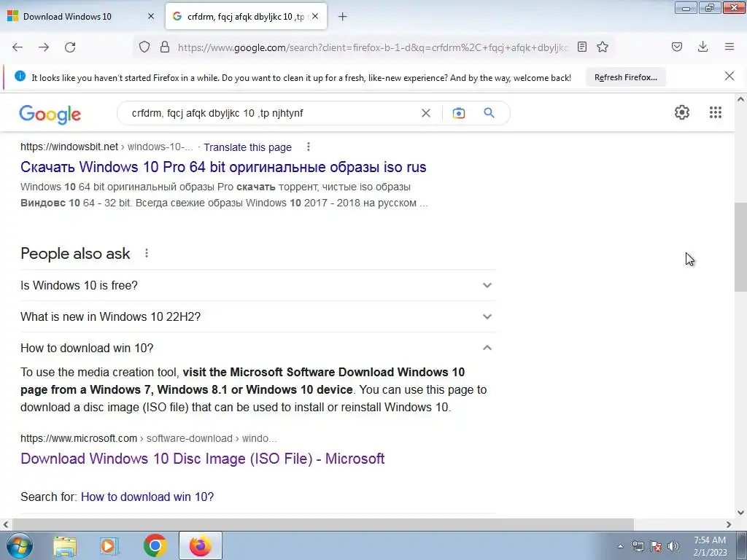
Task: Open Google Chrome from the taskbar
Action: (155, 545)
